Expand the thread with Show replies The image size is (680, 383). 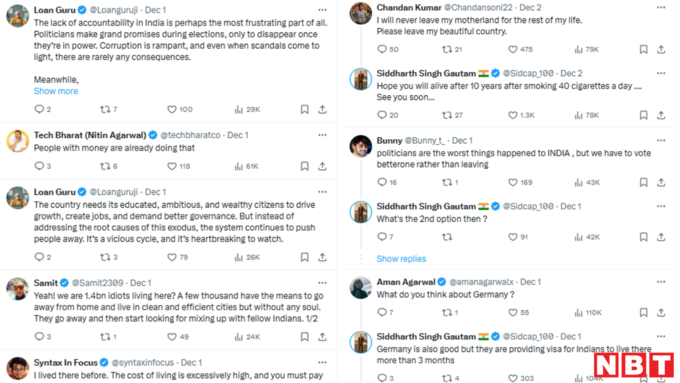[x=401, y=259]
